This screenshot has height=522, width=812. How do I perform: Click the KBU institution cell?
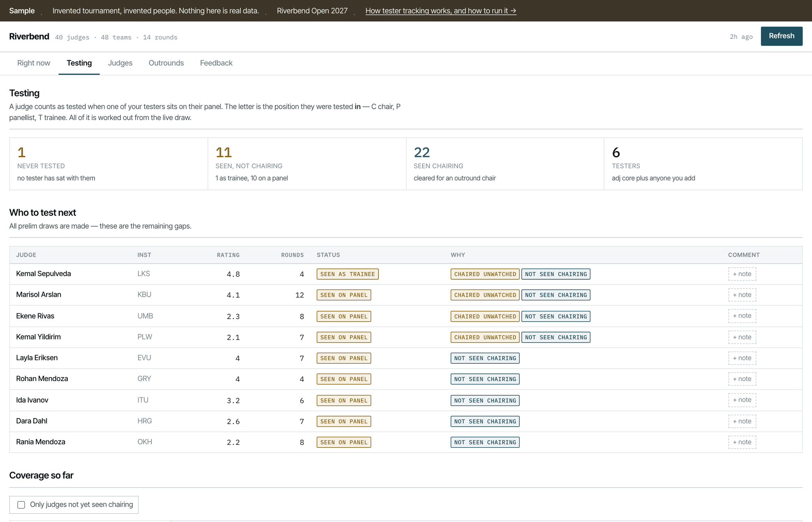pyautogui.click(x=144, y=294)
